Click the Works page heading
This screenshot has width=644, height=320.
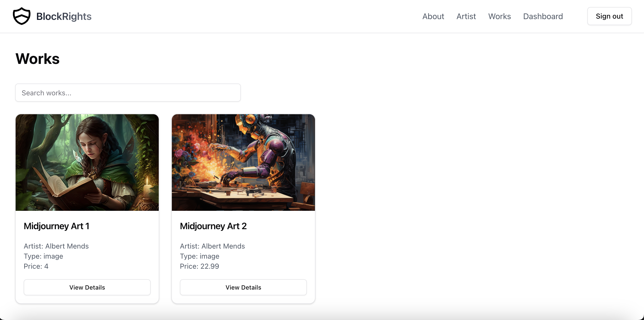(38, 59)
